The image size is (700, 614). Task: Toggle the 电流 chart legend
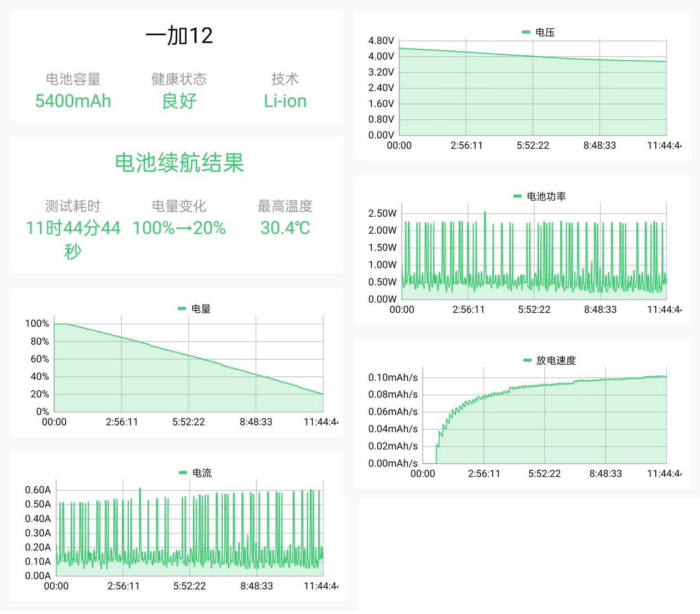tap(196, 473)
